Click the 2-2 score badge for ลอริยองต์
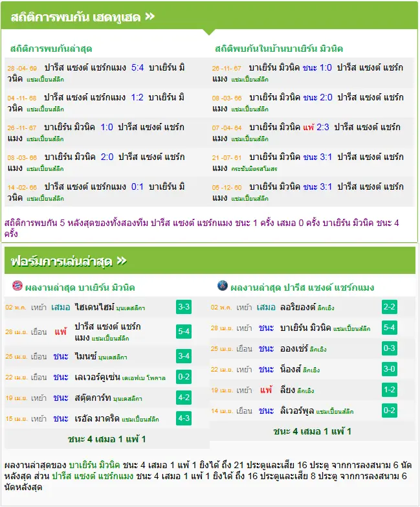The height and width of the screenshot is (507, 420). pyautogui.click(x=390, y=306)
